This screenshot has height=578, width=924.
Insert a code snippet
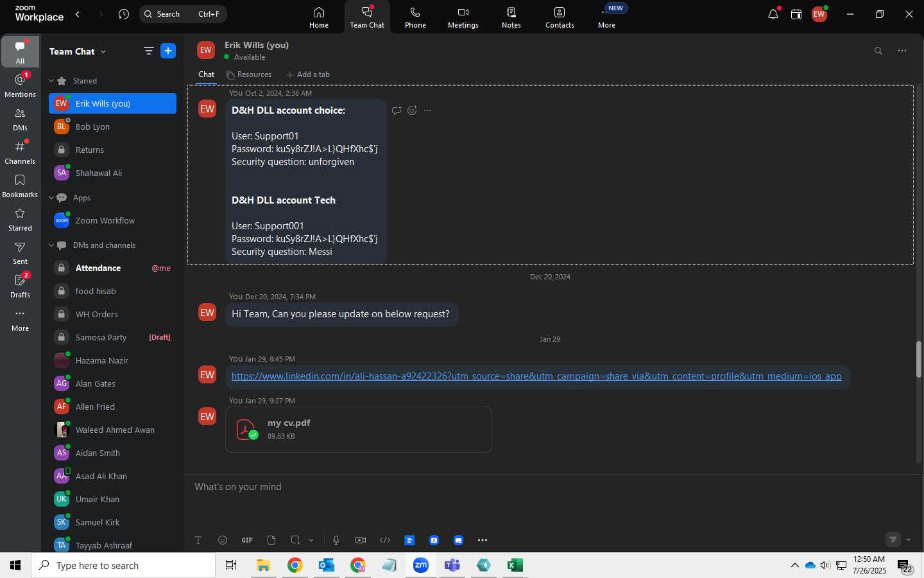tap(385, 540)
